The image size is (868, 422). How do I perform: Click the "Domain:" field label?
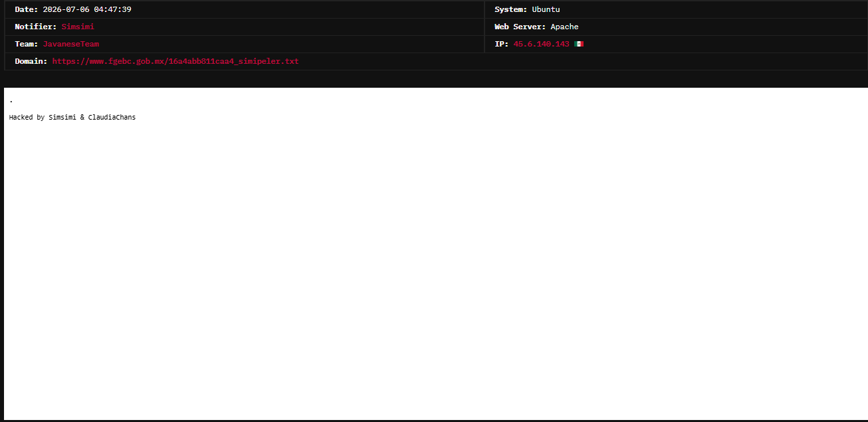pyautogui.click(x=31, y=61)
